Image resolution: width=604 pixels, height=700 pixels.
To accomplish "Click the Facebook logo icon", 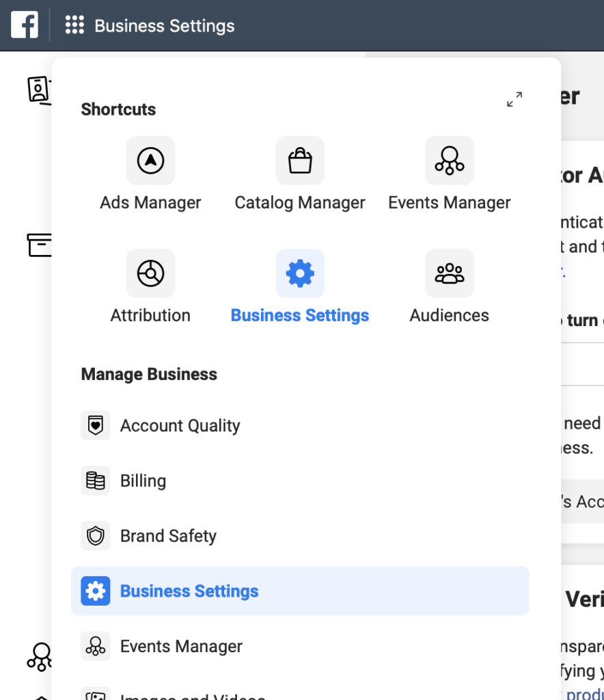I will point(25,25).
